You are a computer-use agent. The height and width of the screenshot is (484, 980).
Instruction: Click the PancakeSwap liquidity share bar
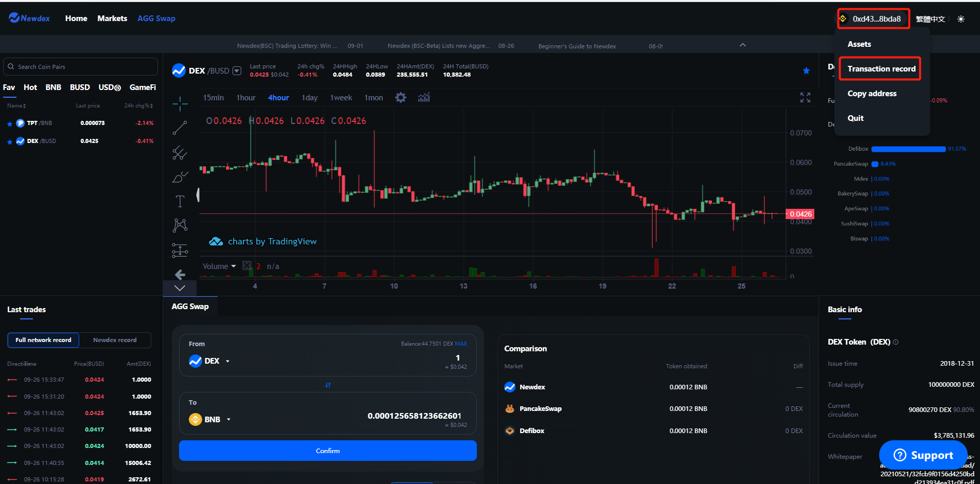pos(875,164)
